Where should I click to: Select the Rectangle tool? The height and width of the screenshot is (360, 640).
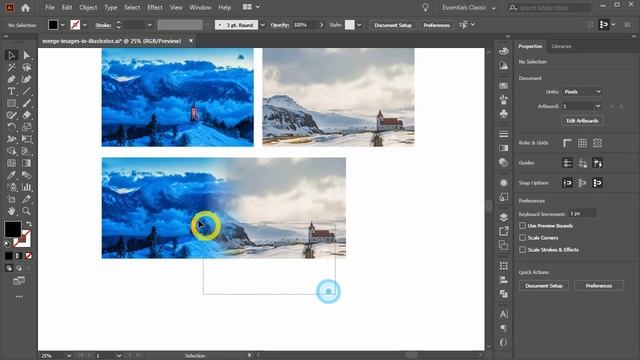point(11,103)
